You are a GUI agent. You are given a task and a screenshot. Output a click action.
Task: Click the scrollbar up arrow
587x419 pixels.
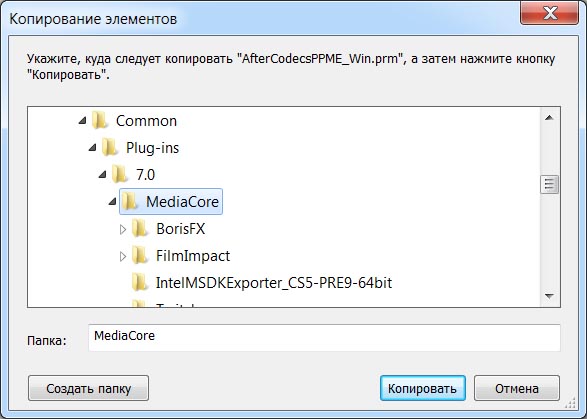tap(550, 118)
